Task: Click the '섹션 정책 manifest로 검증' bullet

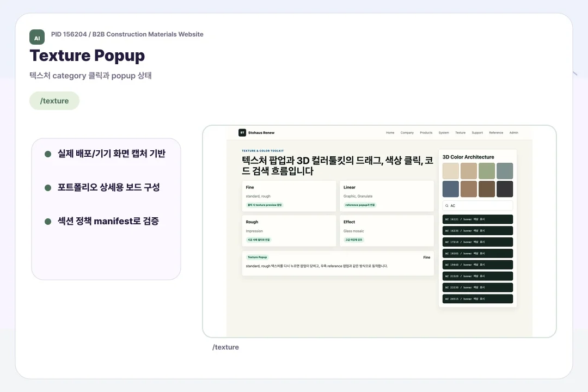Action: [x=108, y=221]
